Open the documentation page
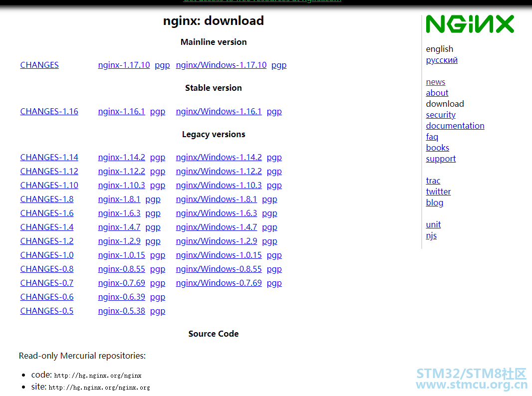 (455, 126)
